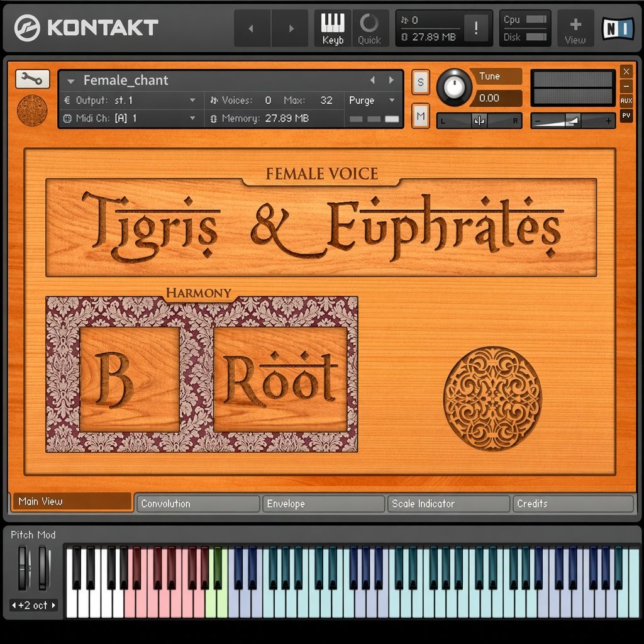Click the harmony key B tile
The width and height of the screenshot is (644, 644).
click(x=130, y=379)
